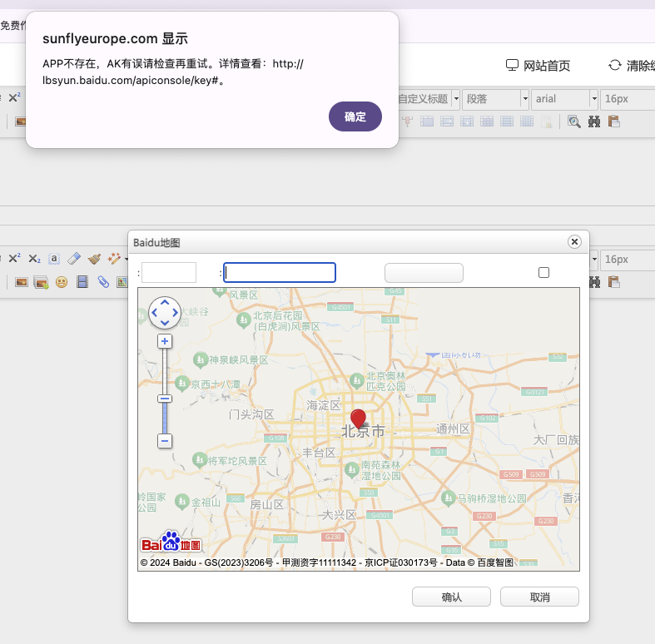This screenshot has width=655, height=644.
Task: Click the superscript icon in the lower editor
Action: pyautogui.click(x=14, y=258)
